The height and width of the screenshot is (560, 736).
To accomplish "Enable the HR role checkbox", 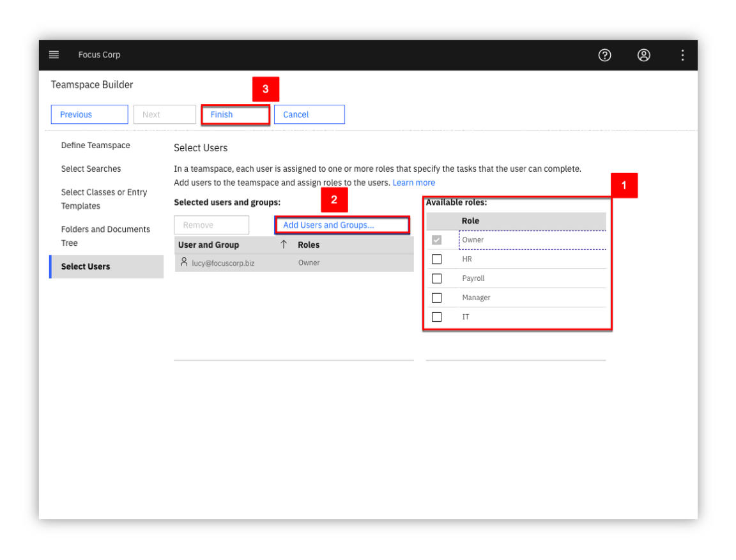I will click(436, 259).
